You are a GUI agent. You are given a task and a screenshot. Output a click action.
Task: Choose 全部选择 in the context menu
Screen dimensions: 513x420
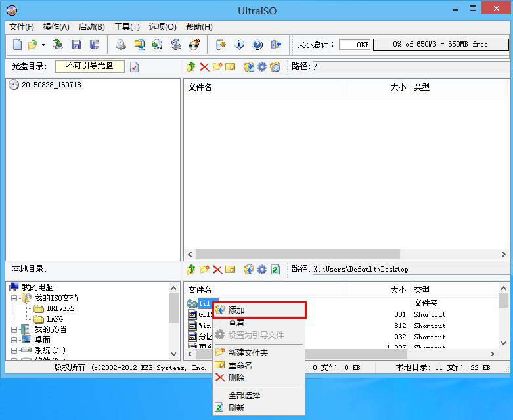[x=258, y=396]
